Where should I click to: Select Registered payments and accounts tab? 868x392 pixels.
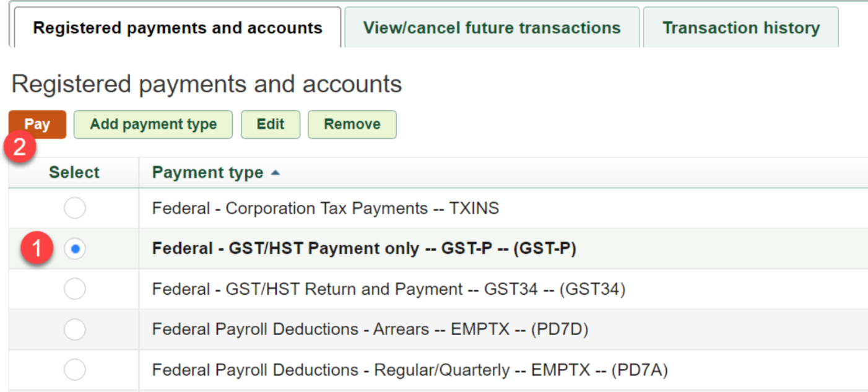(x=178, y=28)
